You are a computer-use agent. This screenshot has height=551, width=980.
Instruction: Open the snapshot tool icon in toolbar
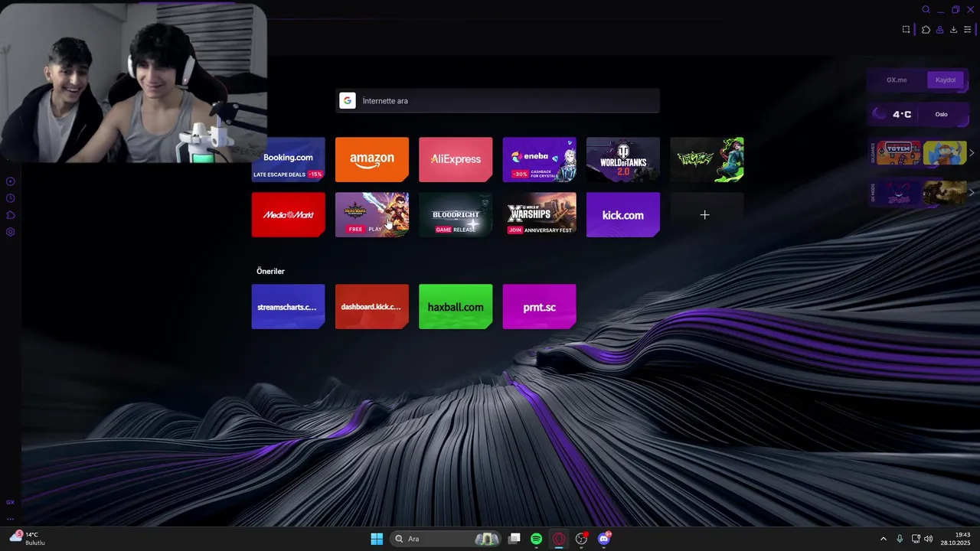(x=906, y=30)
